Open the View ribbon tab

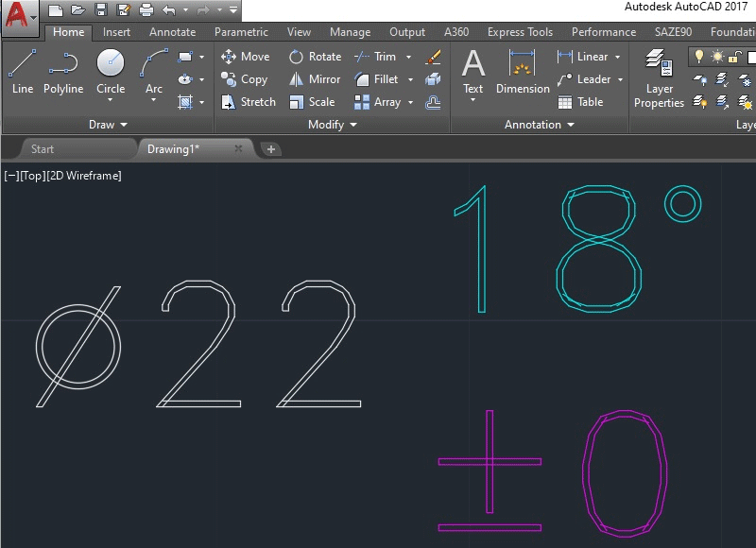pos(299,32)
